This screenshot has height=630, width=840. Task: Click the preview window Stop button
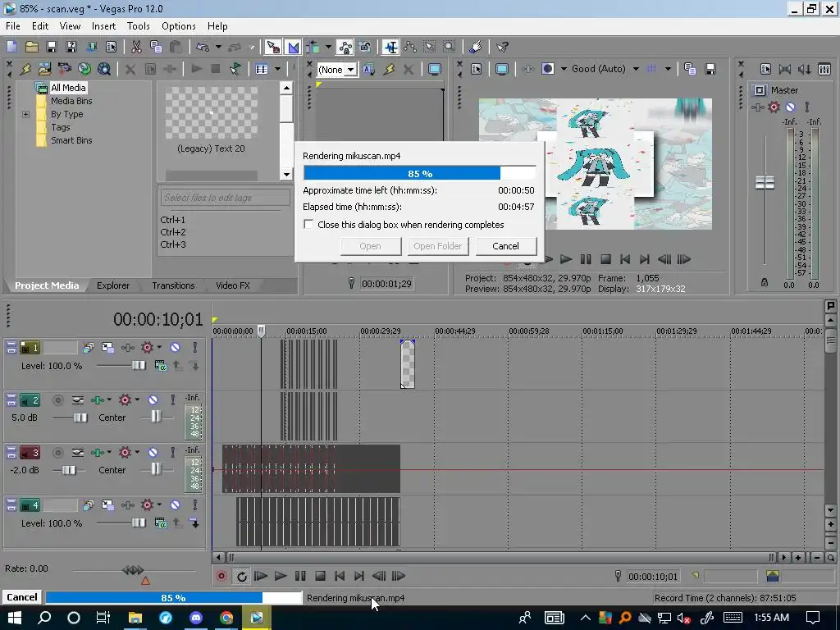click(x=605, y=260)
